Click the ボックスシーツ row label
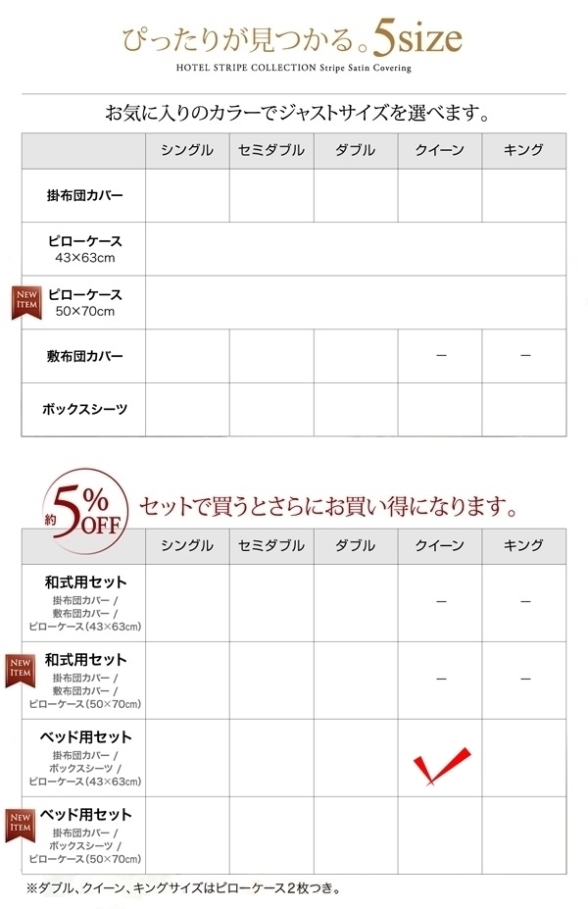 84,409
